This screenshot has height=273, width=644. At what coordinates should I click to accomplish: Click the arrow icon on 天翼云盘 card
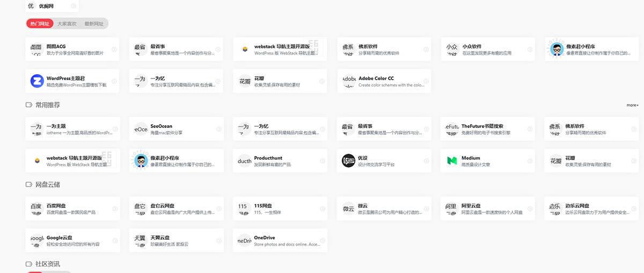tap(218, 241)
